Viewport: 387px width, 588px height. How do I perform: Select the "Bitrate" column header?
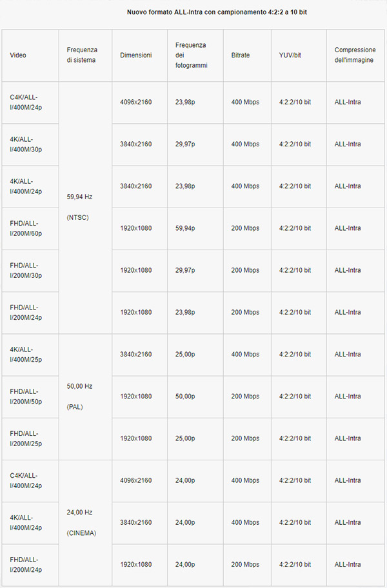pos(241,55)
